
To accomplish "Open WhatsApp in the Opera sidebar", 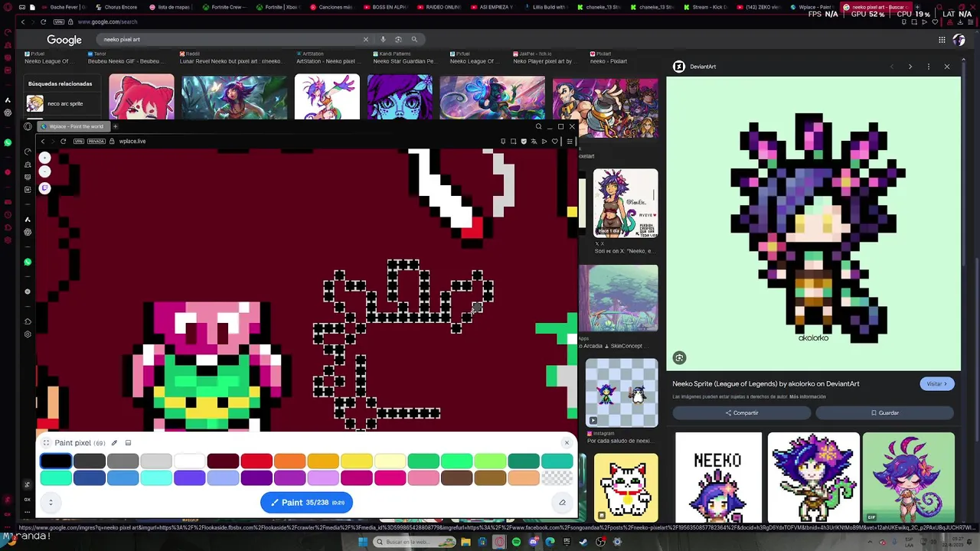I will coord(8,142).
